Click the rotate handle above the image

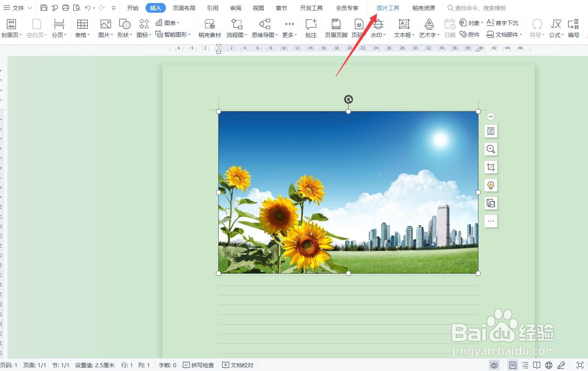click(349, 99)
